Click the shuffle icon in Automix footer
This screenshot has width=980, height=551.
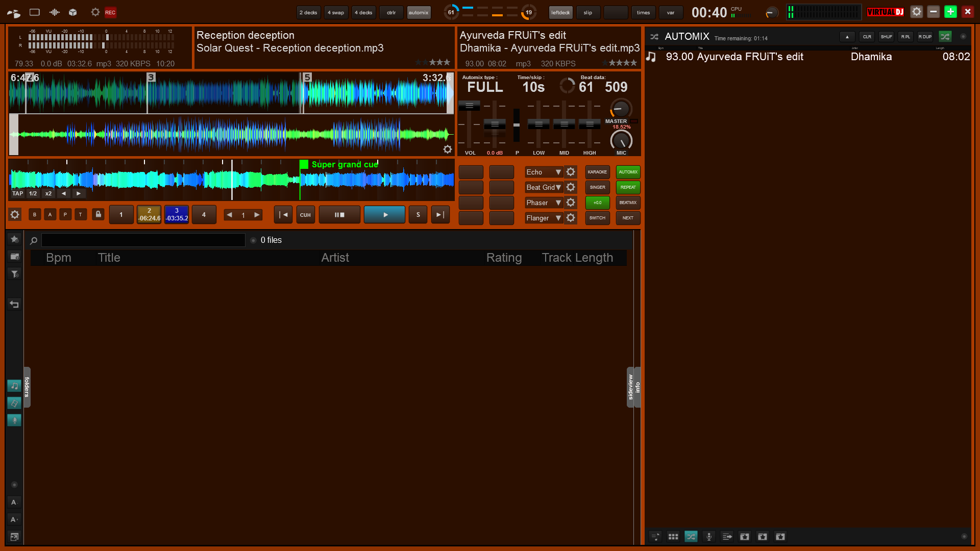click(691, 537)
